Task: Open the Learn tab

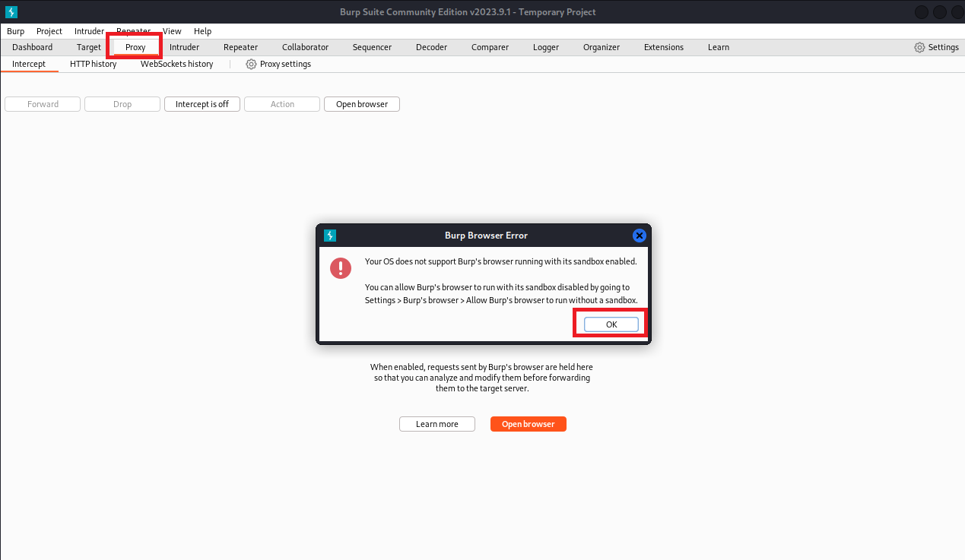Action: tap(719, 47)
